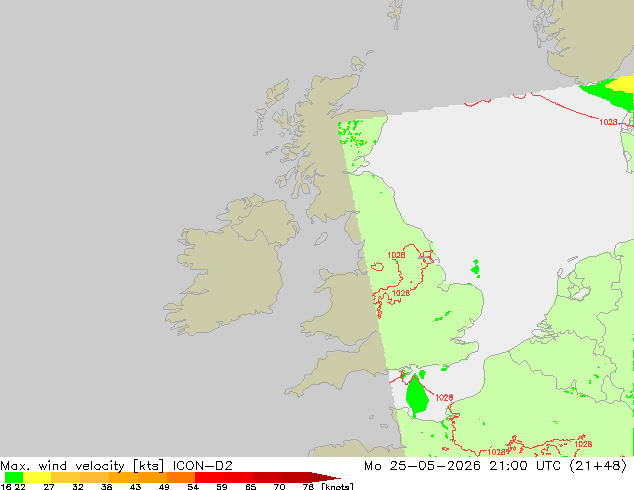This screenshot has width=634, height=490.
Task: Click the '54' legend scale value
Action: click(193, 487)
